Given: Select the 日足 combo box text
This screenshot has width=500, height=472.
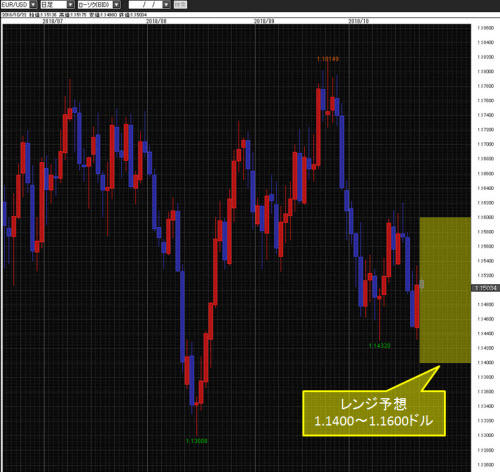Looking at the screenshot, I should [x=53, y=5].
